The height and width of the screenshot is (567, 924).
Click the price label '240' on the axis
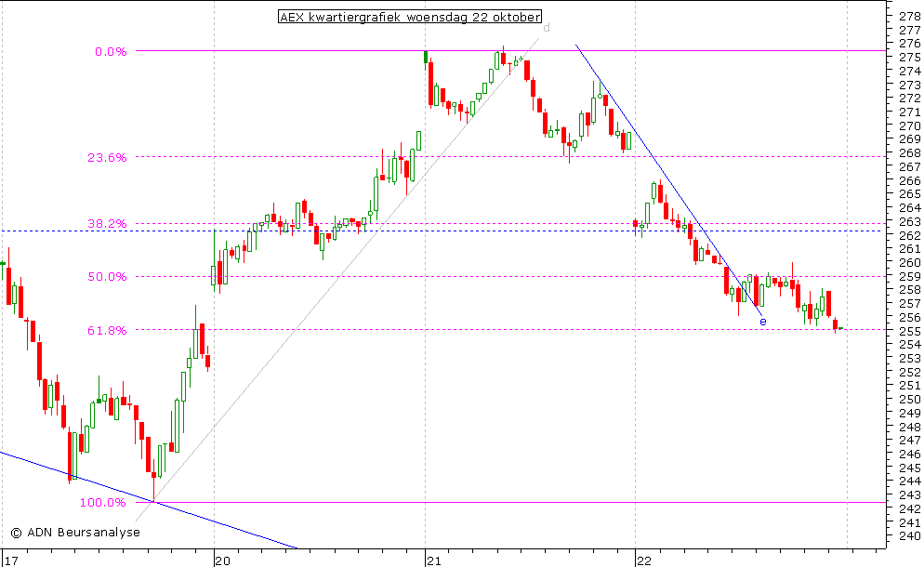pos(909,535)
